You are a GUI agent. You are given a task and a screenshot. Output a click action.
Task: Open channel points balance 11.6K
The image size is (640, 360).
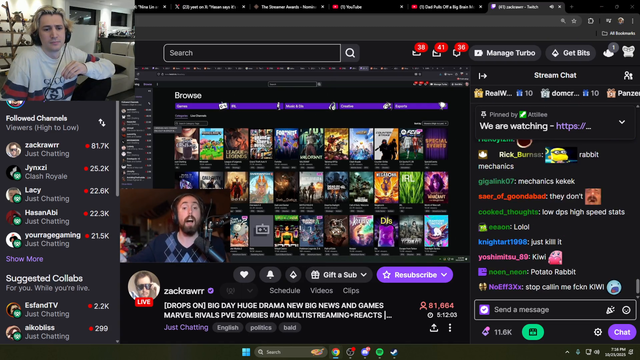tap(497, 332)
